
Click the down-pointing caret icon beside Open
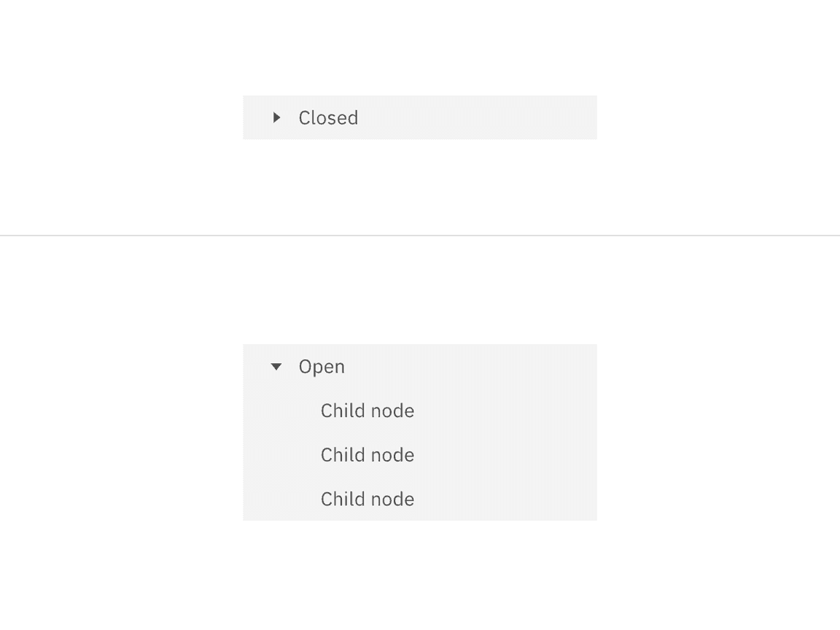click(276, 366)
